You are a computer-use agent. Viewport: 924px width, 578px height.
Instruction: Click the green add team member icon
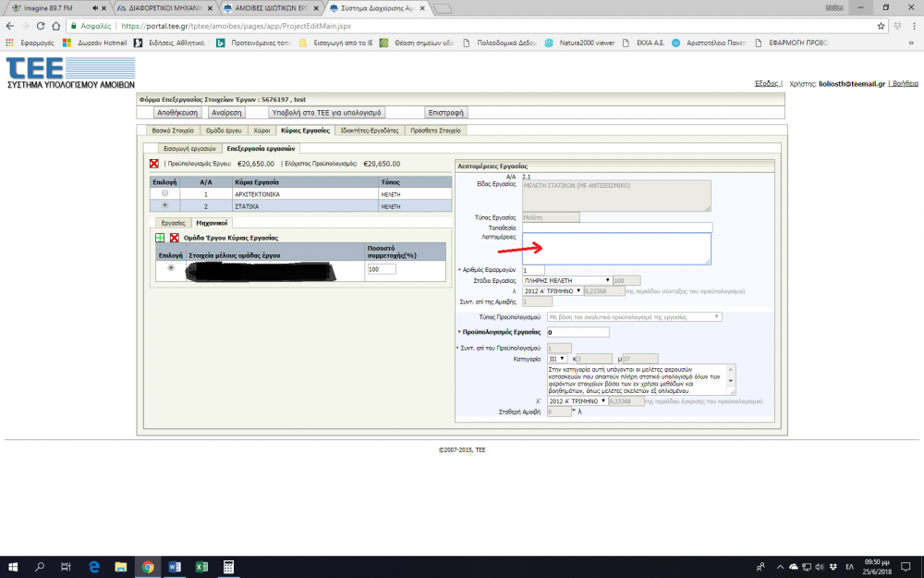tap(160, 238)
